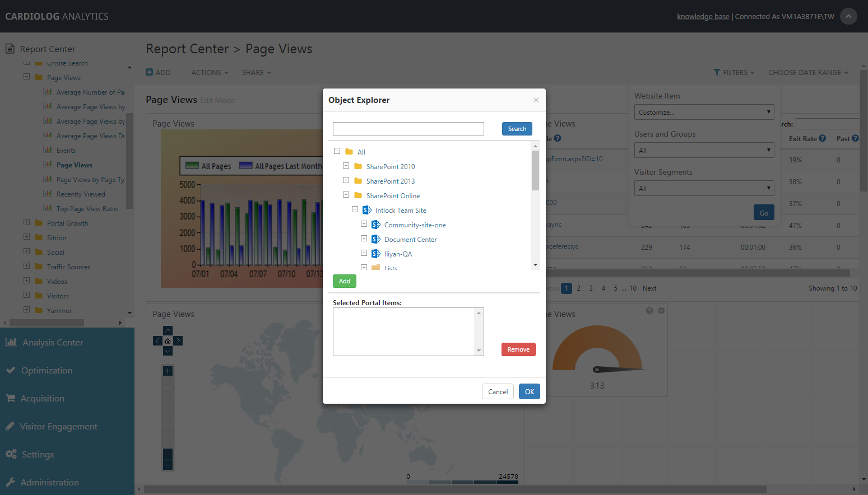The image size is (868, 495).
Task: Click the Exit Rate help icon
Action: pyautogui.click(x=822, y=138)
